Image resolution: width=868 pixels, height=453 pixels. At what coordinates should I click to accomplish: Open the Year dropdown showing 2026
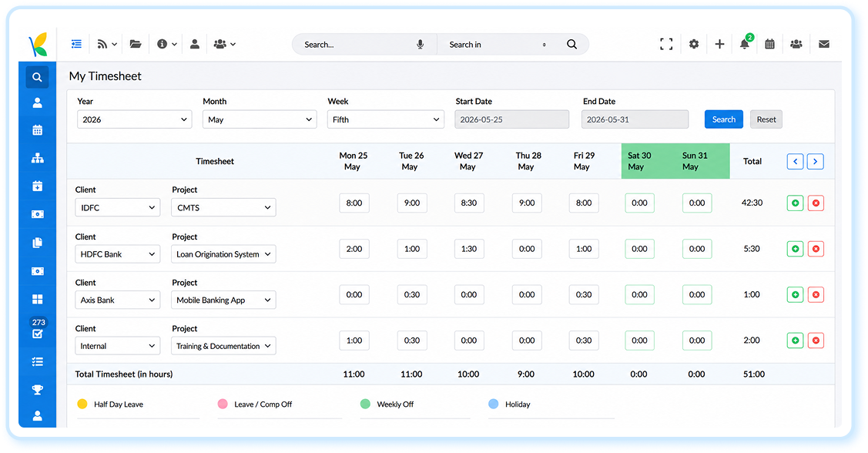(135, 119)
